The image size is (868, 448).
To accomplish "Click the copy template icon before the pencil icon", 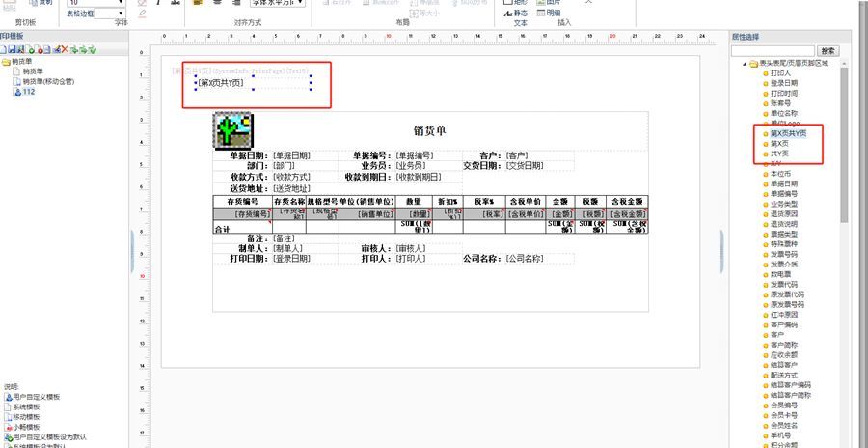I will (x=47, y=50).
